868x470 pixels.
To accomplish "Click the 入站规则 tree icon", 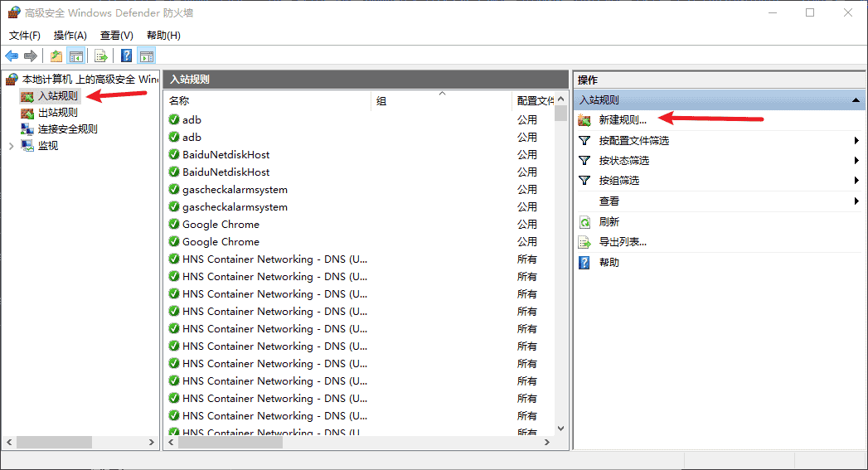I will pyautogui.click(x=27, y=96).
